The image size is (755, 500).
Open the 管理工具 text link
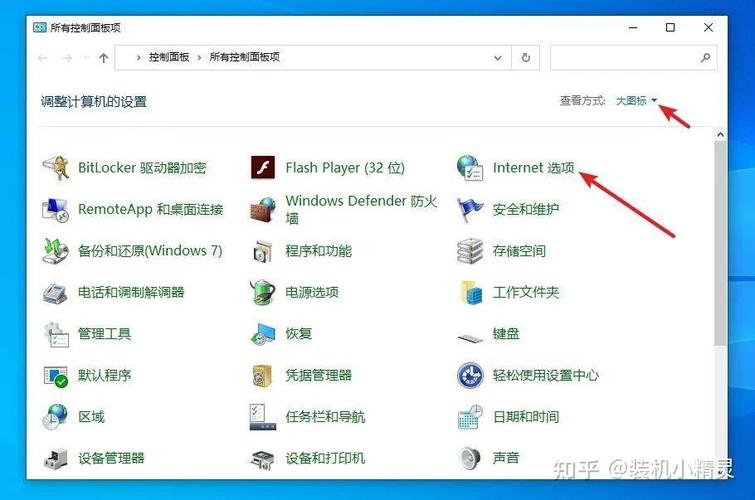coord(104,334)
